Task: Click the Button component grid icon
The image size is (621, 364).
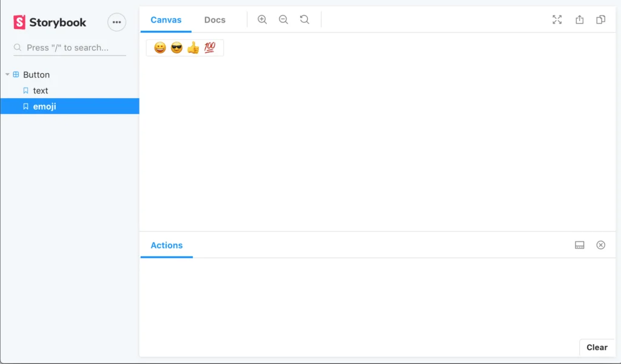Action: coord(16,74)
